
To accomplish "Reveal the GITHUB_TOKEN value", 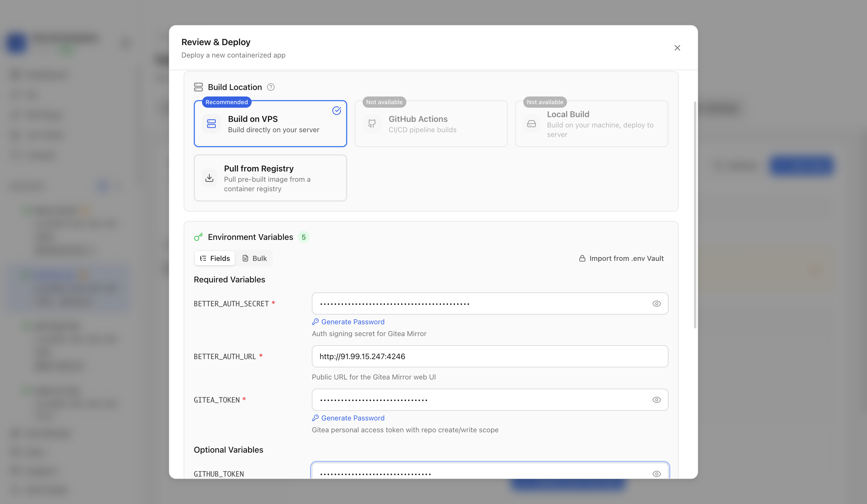I will (x=656, y=474).
